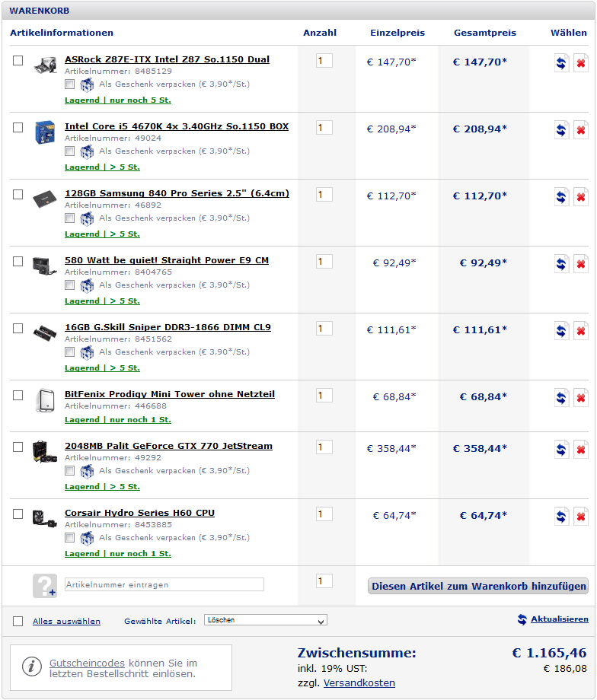Remove Intel Core i5 4670K via red X
The image size is (597, 700).
[x=581, y=130]
